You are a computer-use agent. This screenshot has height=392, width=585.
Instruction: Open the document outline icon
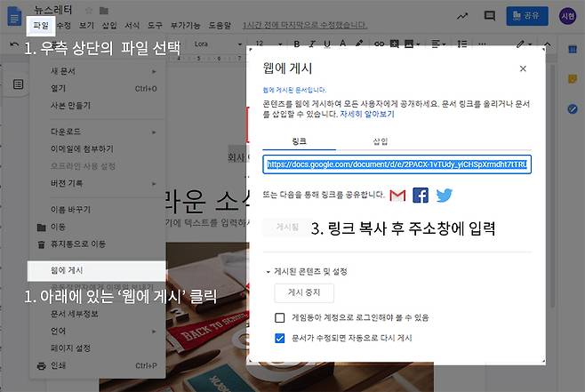click(x=18, y=84)
